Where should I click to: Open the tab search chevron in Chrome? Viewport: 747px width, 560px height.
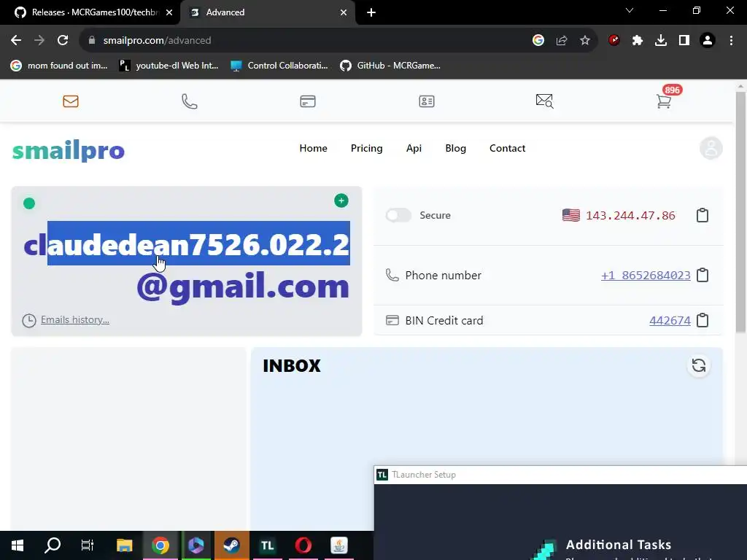tap(630, 10)
